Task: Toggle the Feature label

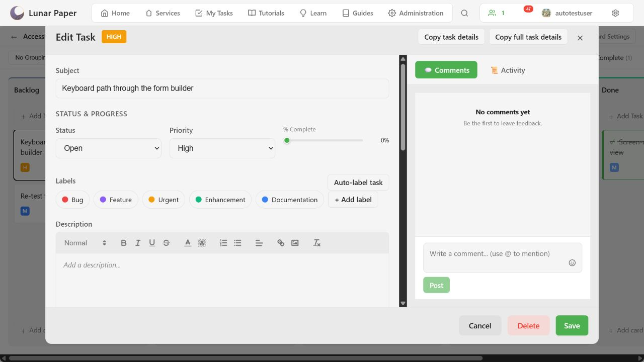Action: coord(116,200)
